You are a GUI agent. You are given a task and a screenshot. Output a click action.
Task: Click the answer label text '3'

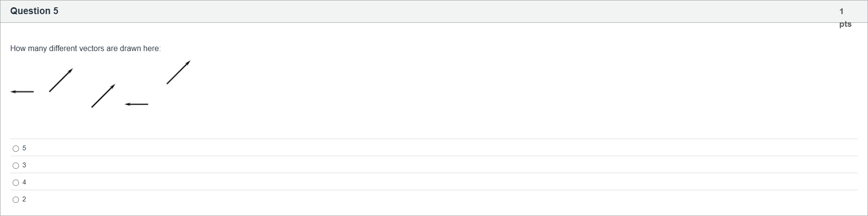point(24,165)
